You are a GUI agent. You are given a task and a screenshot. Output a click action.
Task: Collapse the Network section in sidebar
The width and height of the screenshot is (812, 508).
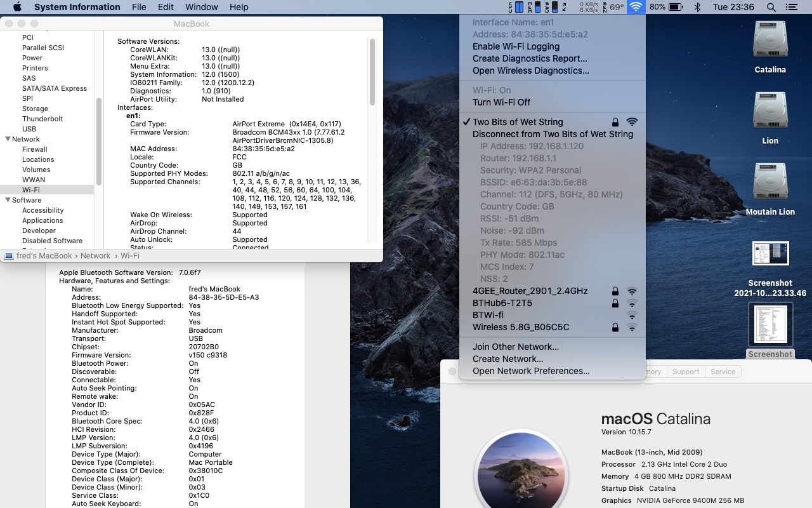[8, 139]
